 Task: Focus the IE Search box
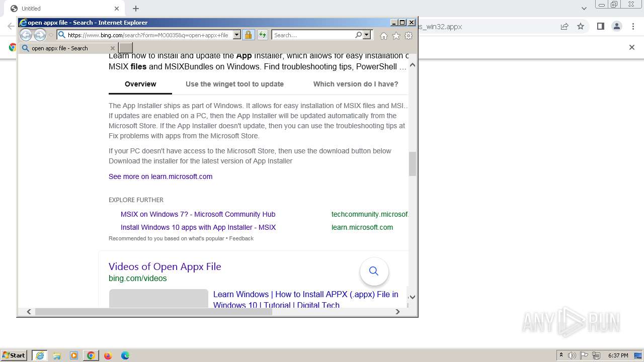pos(313,35)
